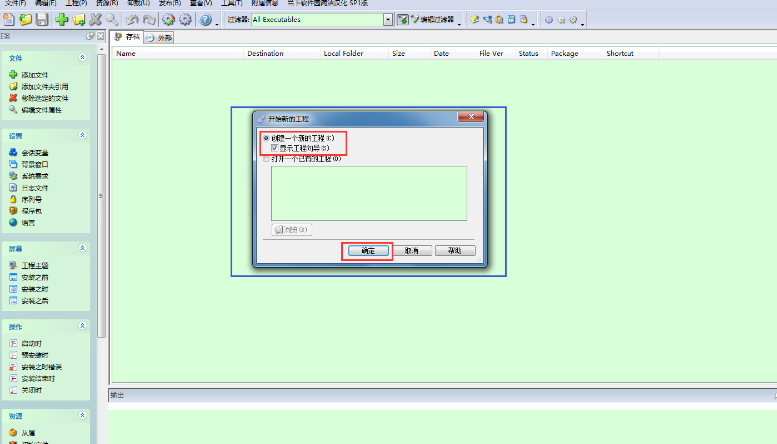Click the 编辑过滤器 Edit filters button
This screenshot has height=444, width=777.
click(x=432, y=19)
